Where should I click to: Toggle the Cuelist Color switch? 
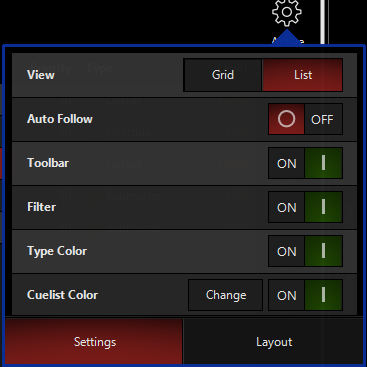click(305, 295)
